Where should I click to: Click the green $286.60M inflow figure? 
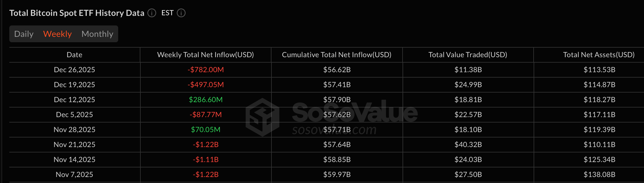coord(206,100)
